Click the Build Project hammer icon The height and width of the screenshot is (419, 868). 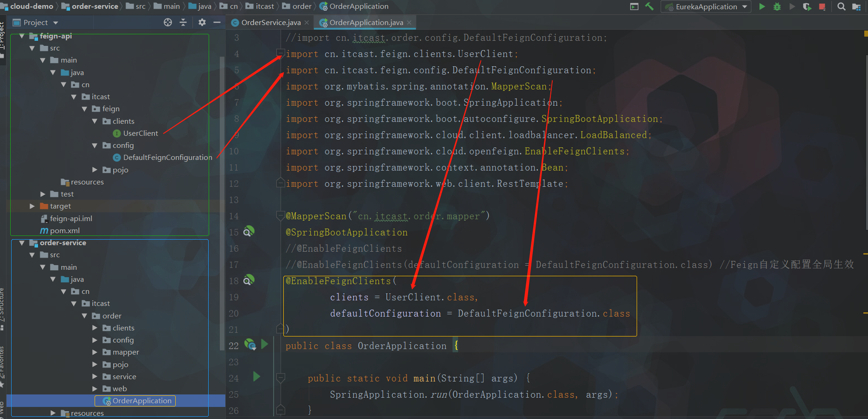point(649,6)
